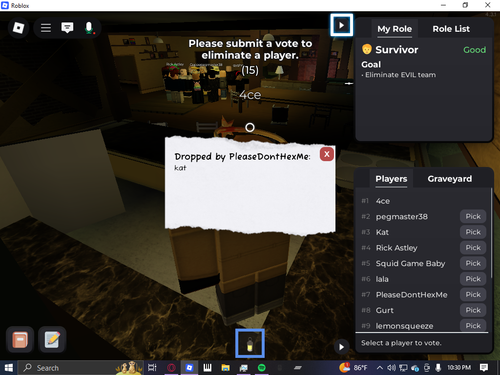Click the PleaseDontHexMe player name
Screen dimensions: 500x375
pyautogui.click(x=412, y=295)
